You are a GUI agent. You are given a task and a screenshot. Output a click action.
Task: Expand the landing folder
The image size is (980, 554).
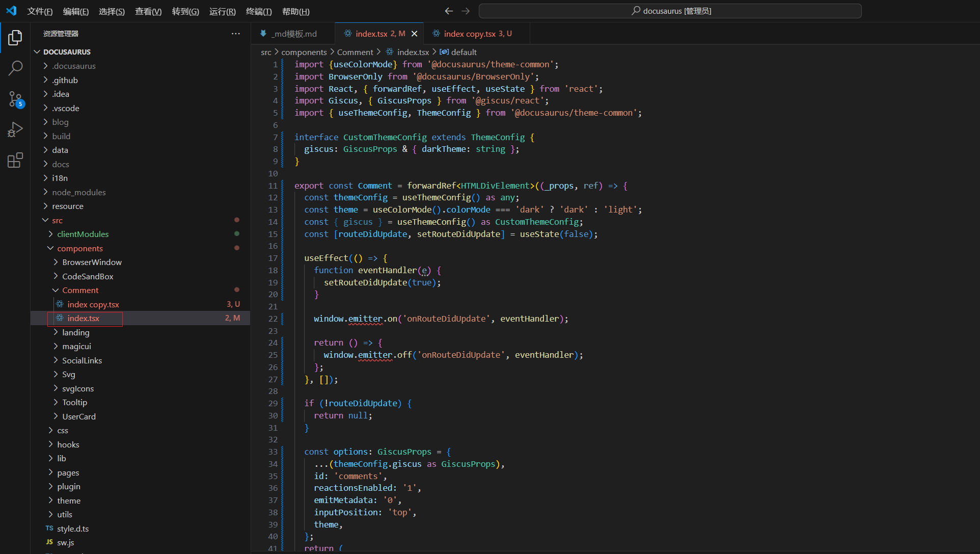141,332
